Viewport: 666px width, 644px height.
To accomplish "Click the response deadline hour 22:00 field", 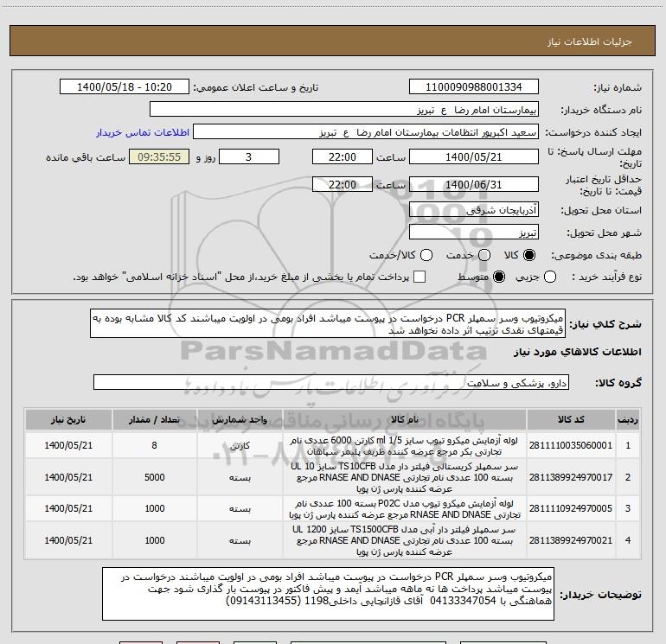I will point(343,156).
